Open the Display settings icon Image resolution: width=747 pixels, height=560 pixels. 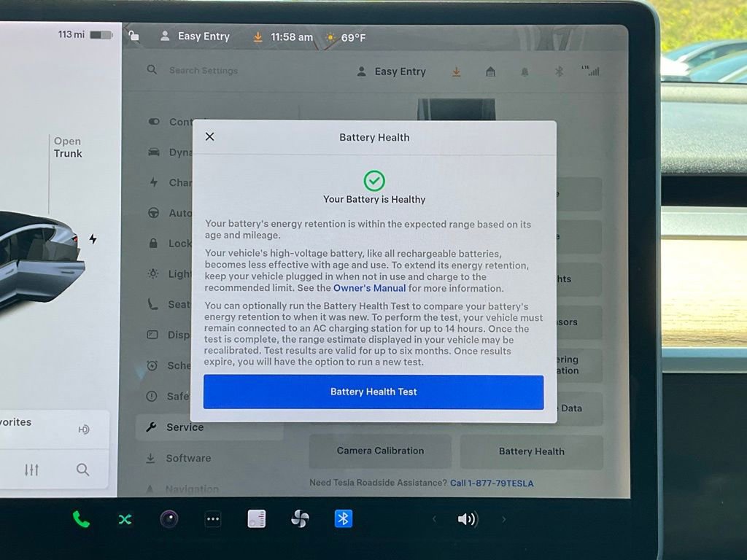pos(152,335)
